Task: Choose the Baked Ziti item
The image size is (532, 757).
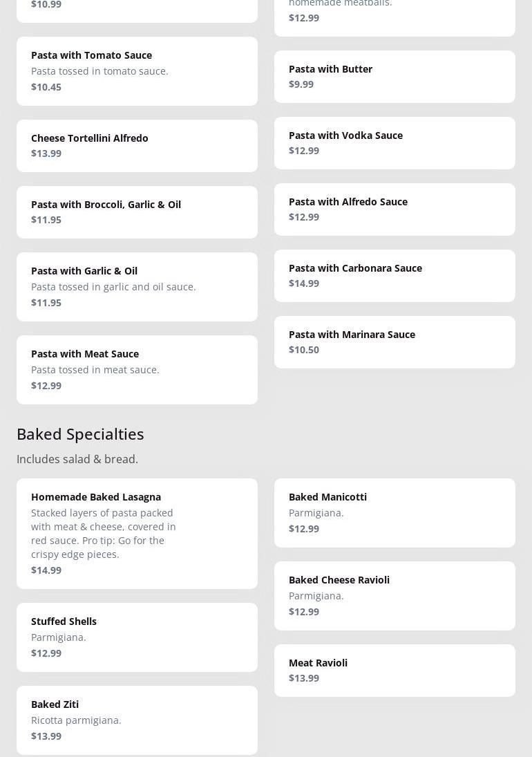Action: pos(137,720)
